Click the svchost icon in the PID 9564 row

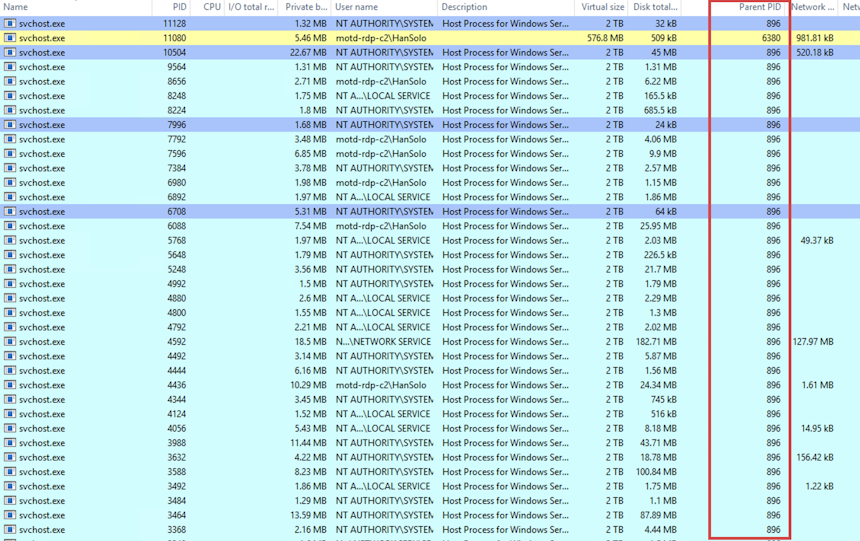tap(10, 67)
